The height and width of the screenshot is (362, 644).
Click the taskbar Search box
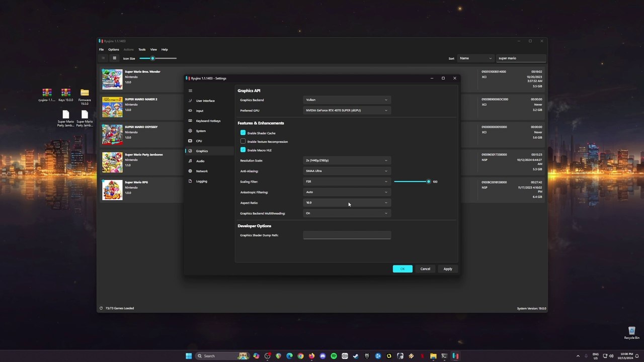pos(223,356)
